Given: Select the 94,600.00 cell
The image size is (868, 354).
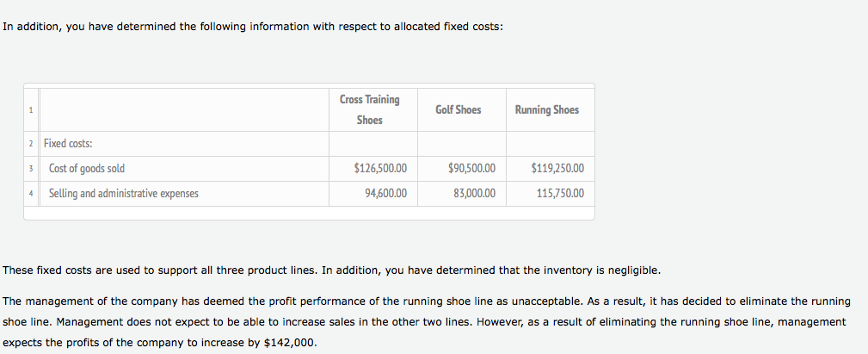Looking at the screenshot, I should pos(385,194).
